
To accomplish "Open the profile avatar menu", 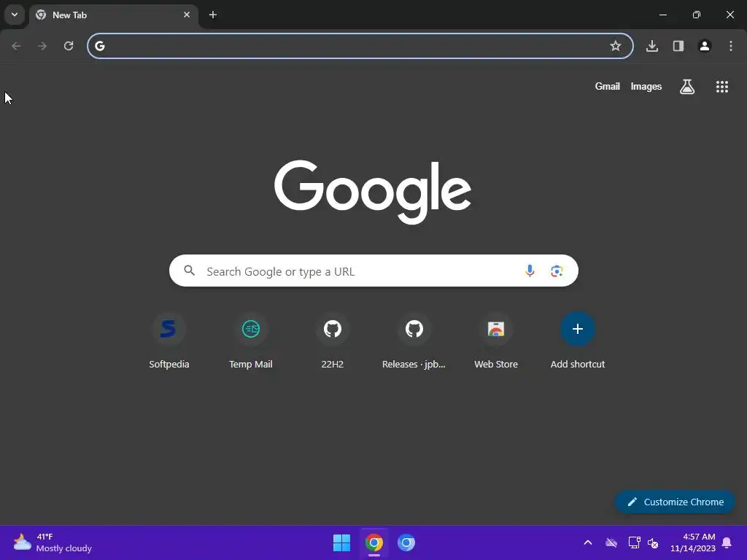I will 705,46.
